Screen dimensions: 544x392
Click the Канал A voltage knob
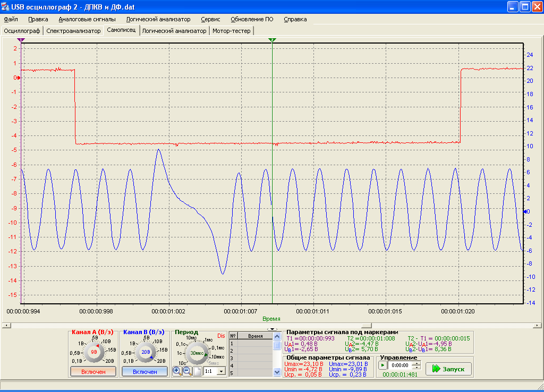click(x=93, y=352)
